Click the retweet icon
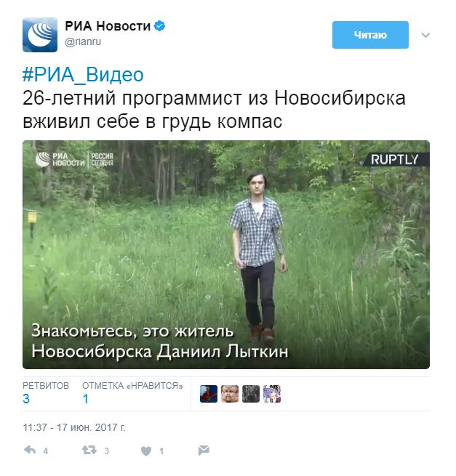 [x=89, y=450]
